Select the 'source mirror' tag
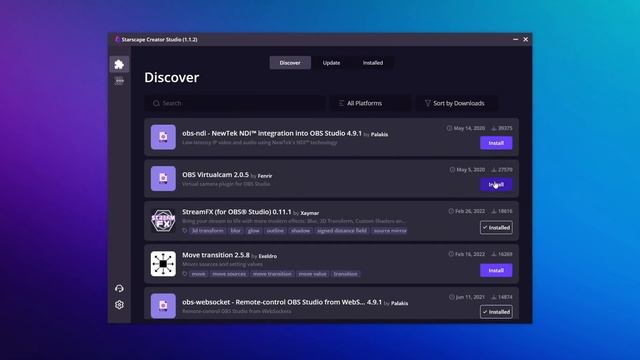640x360 pixels. click(x=390, y=231)
